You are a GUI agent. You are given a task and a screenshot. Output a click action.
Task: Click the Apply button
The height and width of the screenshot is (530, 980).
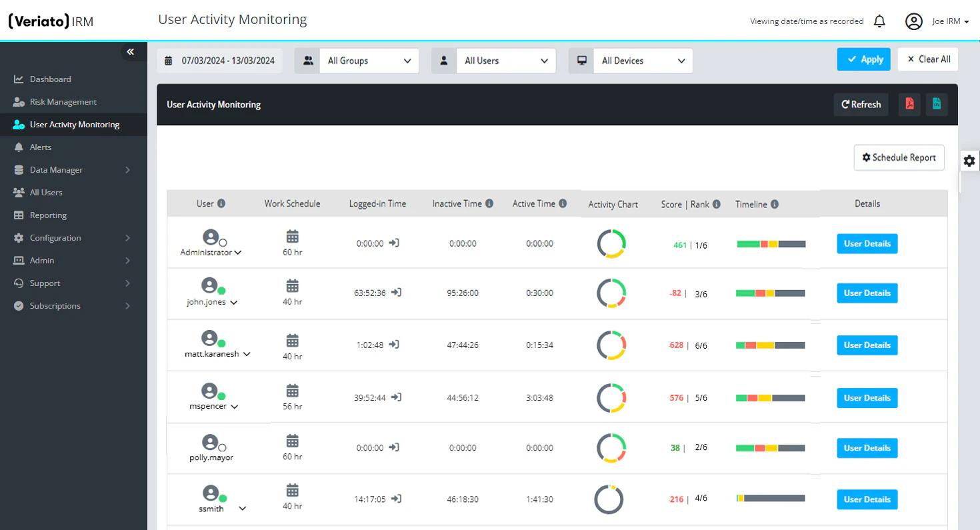click(x=864, y=59)
